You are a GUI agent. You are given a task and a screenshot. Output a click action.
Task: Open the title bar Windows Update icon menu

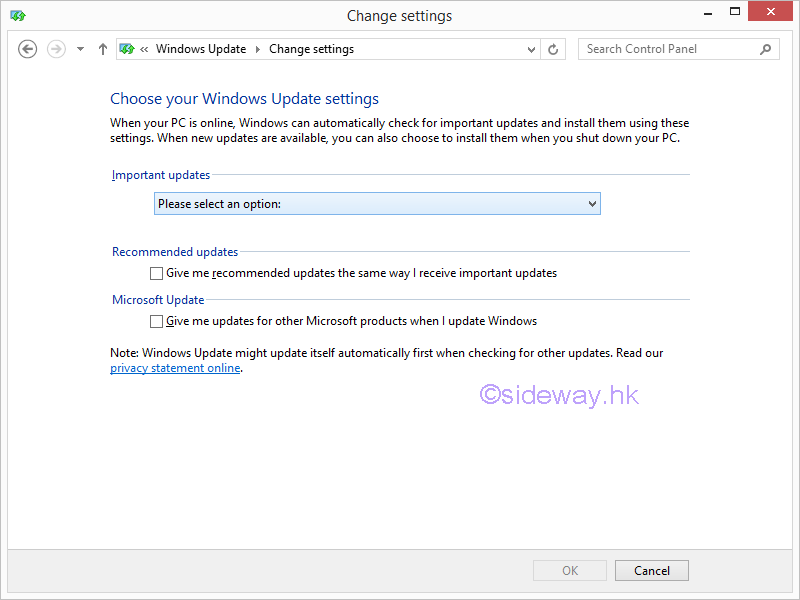coord(18,15)
